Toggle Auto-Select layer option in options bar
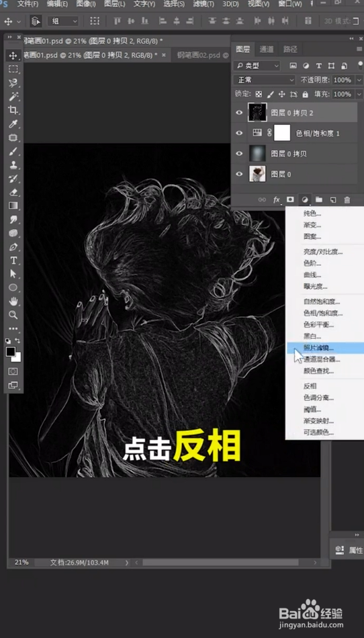 pyautogui.click(x=36, y=21)
